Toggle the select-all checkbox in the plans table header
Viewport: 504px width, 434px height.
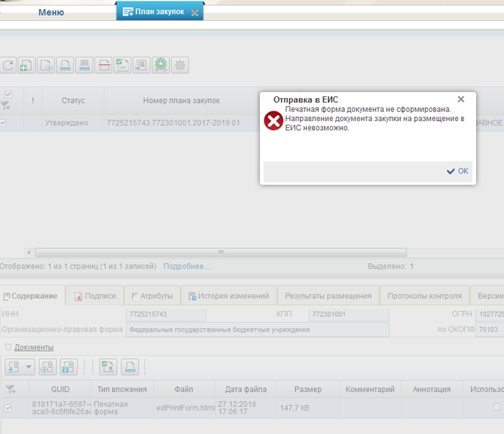point(8,95)
